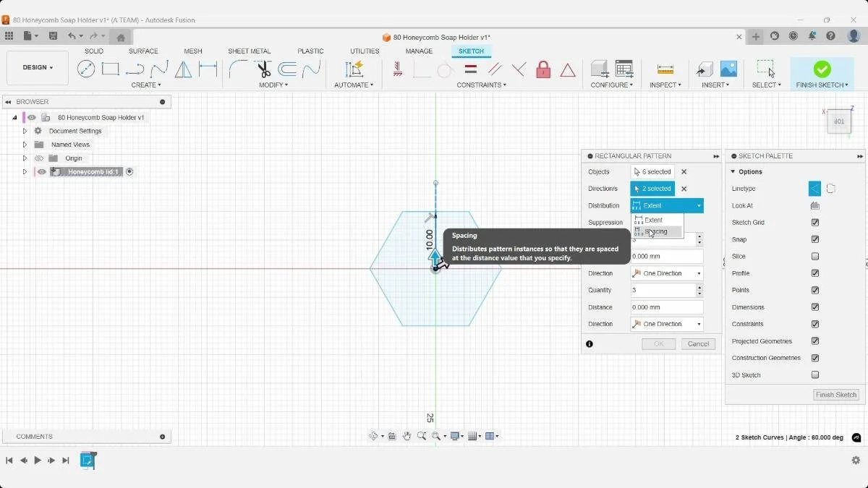
Task: Enable the Slice checkbox
Action: [815, 257]
